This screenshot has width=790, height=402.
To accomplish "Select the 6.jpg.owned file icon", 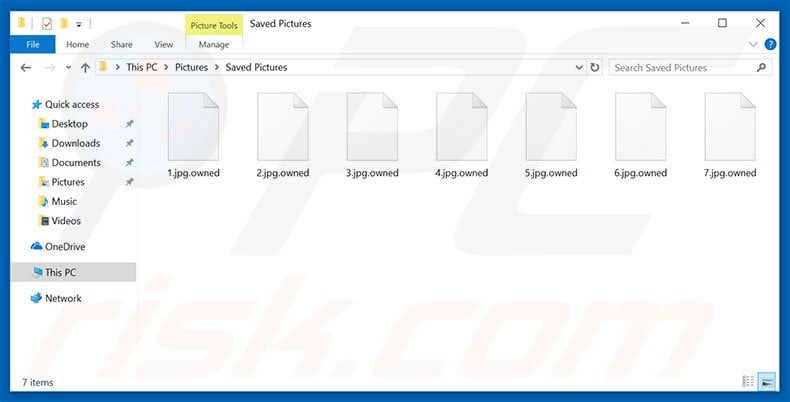I will [640, 126].
